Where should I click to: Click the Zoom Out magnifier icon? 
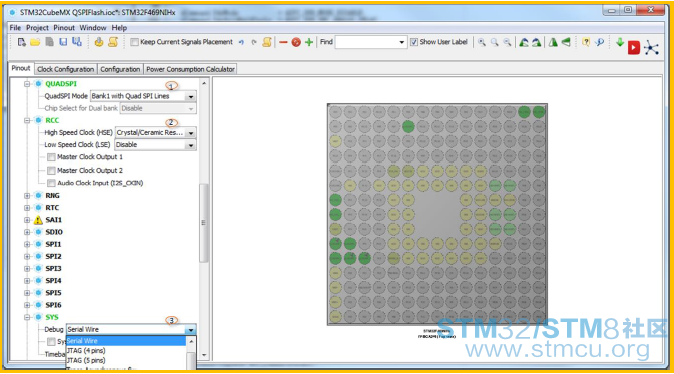(x=508, y=42)
